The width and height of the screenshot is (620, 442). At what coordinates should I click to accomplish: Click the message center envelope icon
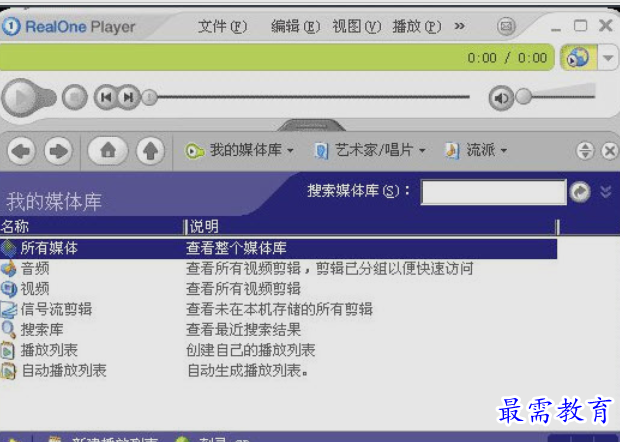pos(506,26)
